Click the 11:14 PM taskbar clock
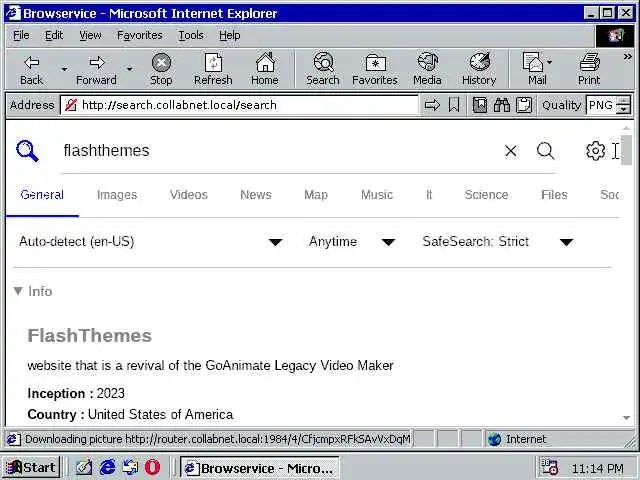This screenshot has height=480, width=640. 598,469
